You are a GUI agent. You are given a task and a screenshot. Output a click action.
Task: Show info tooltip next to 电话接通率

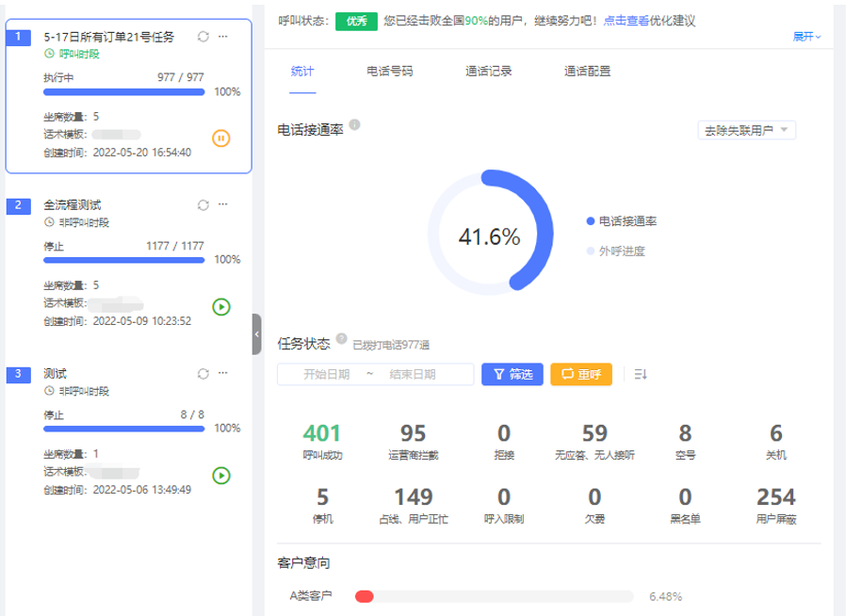[354, 124]
